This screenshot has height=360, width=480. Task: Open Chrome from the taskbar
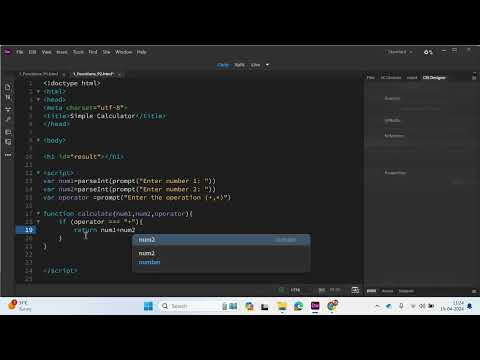point(332,306)
